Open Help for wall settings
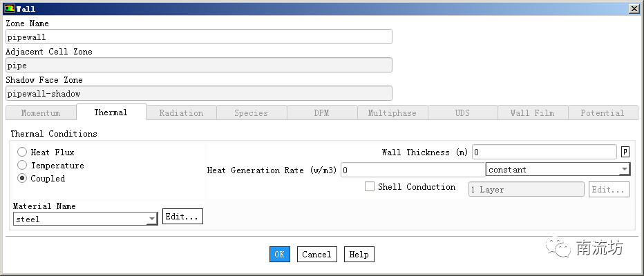 tap(359, 254)
